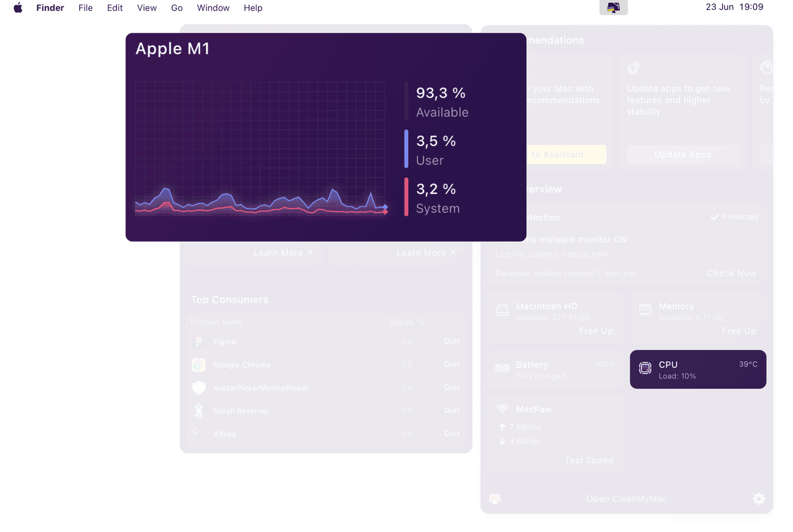Viewport: 793px width, 532px height.
Task: Click the Scroll Reverser app icon
Action: (x=199, y=411)
